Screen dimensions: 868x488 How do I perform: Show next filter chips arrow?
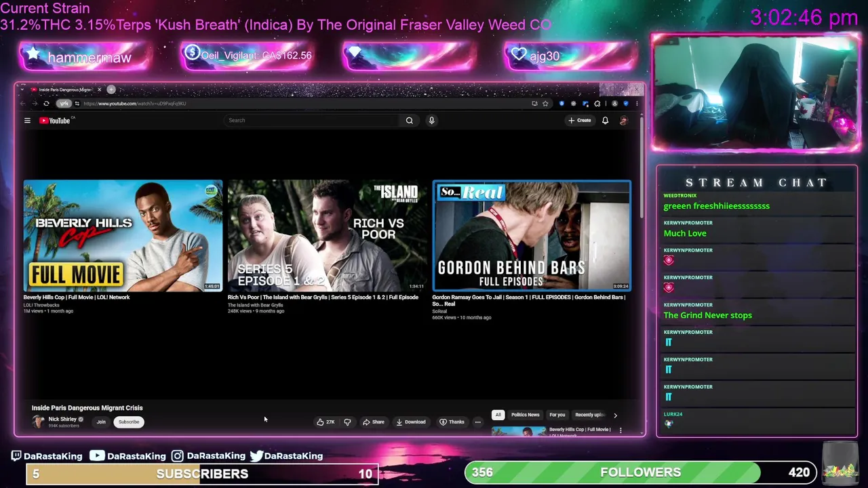(615, 415)
